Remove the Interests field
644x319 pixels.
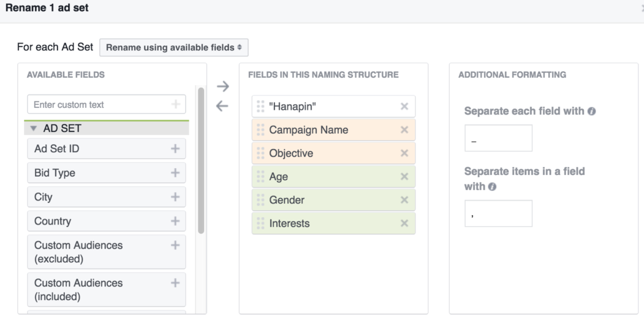(404, 223)
